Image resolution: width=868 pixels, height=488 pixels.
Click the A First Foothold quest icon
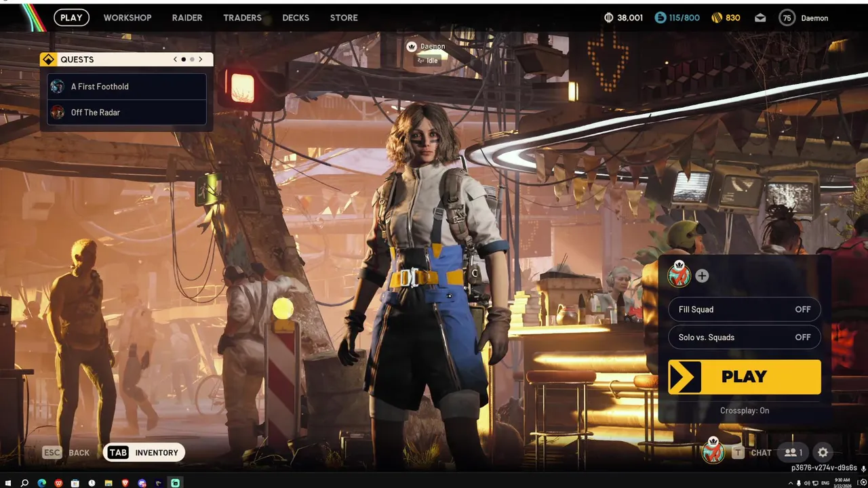58,87
